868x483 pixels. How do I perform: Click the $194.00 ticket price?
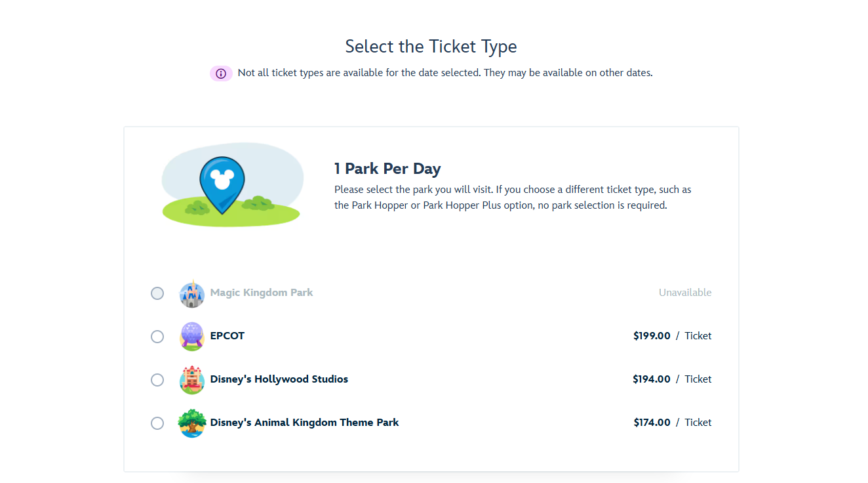coord(652,379)
